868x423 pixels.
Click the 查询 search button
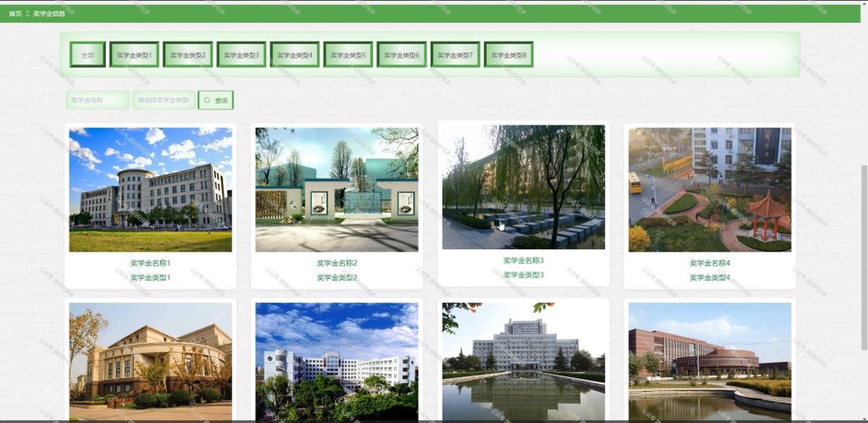[216, 100]
